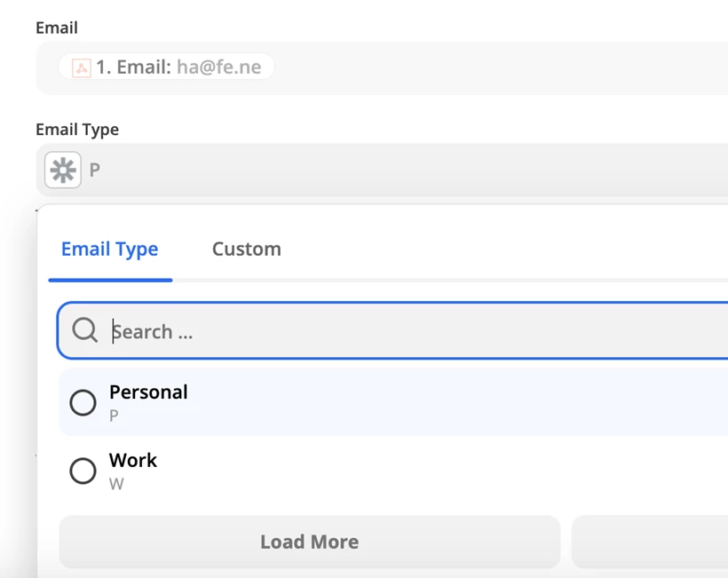This screenshot has height=578, width=728.
Task: Select the Work radio button
Action: click(x=83, y=471)
